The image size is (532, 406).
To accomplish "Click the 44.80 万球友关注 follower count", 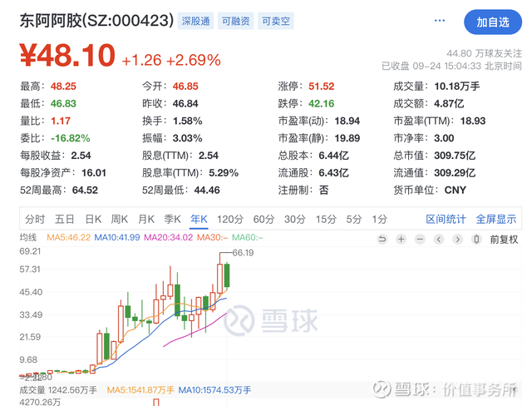I will pos(484,53).
